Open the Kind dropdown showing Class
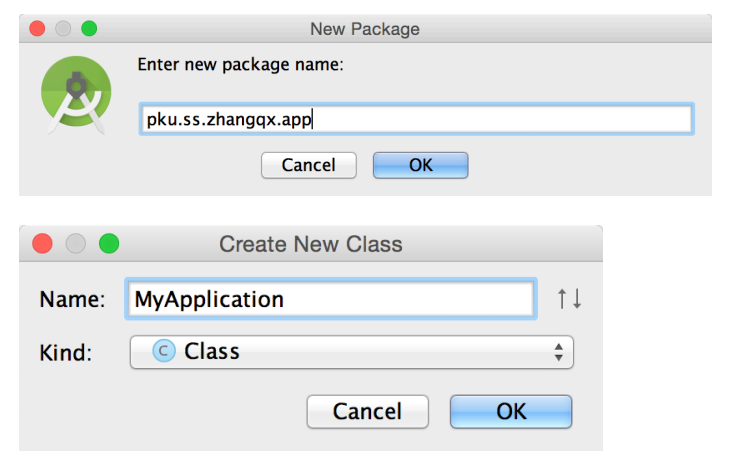The image size is (734, 454). coord(350,352)
